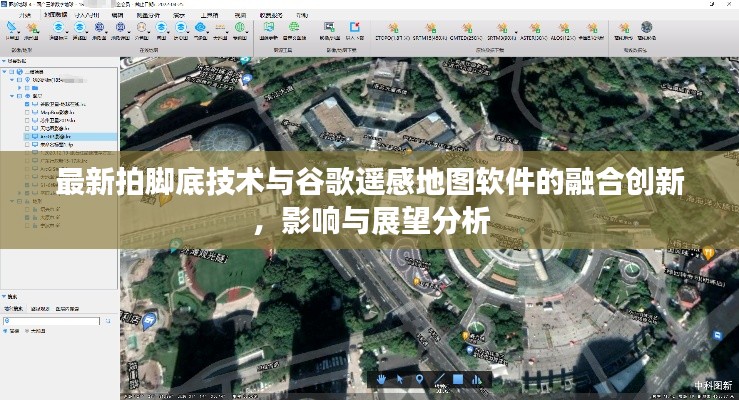Viewport: 739px width, 400px height.
Task: Toggle checkbox of the highlighted layer row
Action: pos(27,136)
